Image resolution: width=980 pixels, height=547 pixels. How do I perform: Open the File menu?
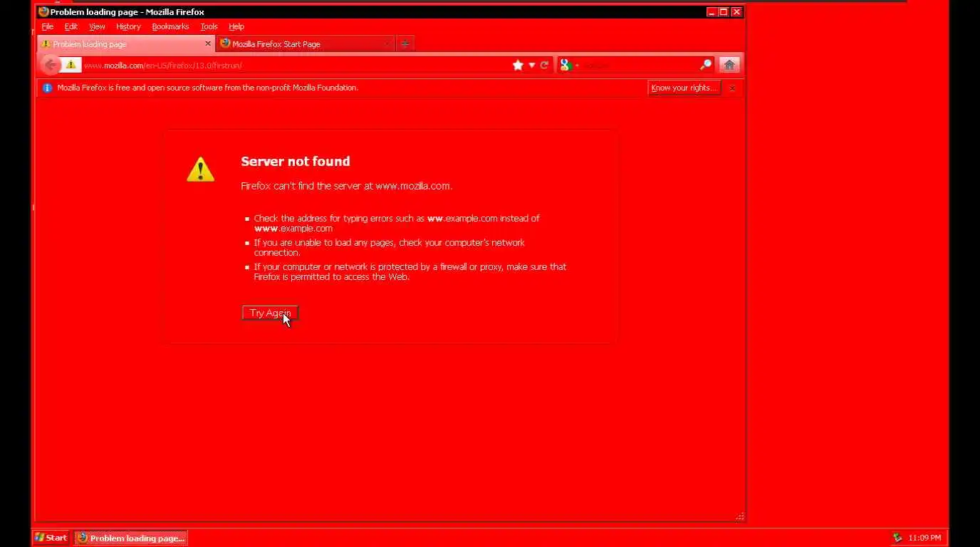point(47,26)
